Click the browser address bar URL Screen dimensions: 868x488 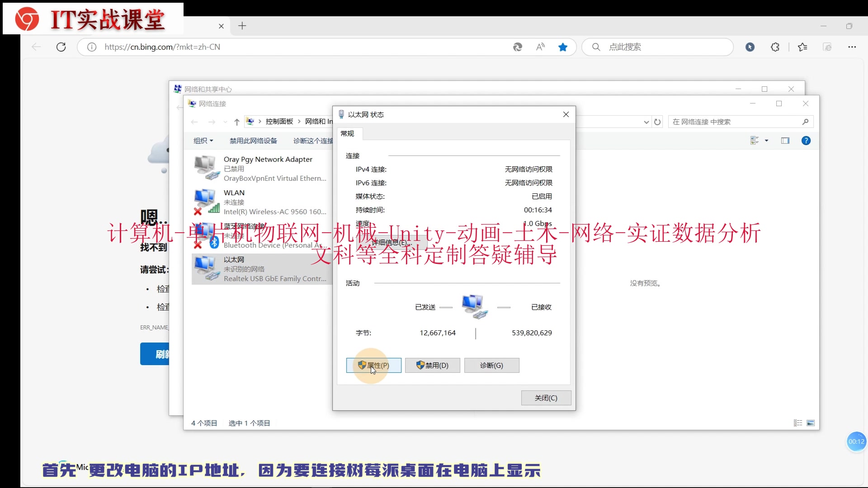point(162,47)
